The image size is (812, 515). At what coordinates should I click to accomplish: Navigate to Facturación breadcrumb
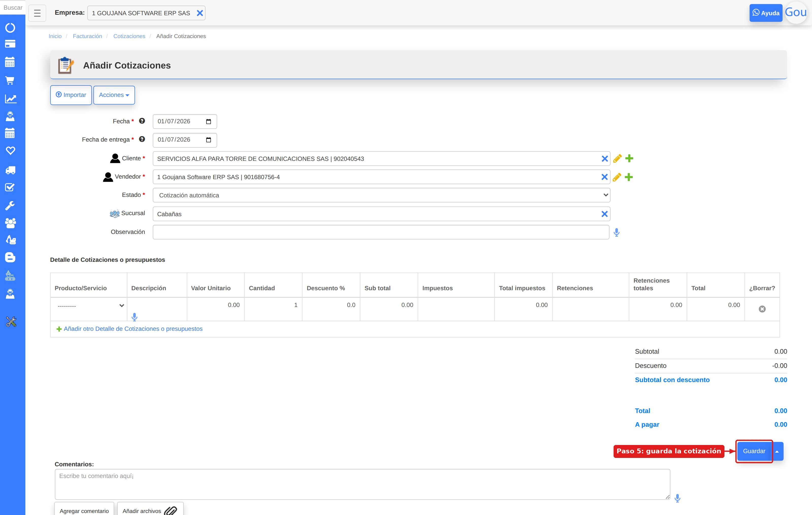pyautogui.click(x=87, y=36)
